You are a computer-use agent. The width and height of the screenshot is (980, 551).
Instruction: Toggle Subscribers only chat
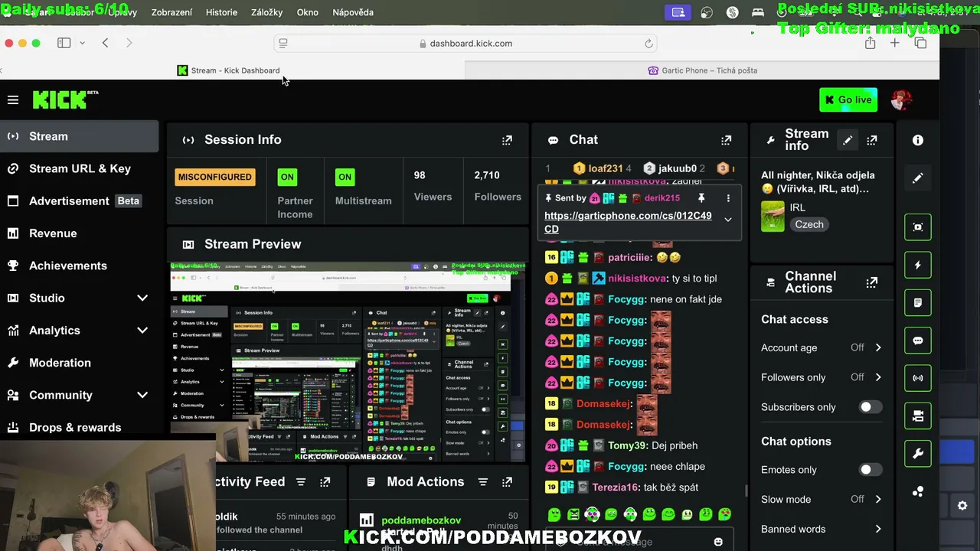tap(870, 407)
